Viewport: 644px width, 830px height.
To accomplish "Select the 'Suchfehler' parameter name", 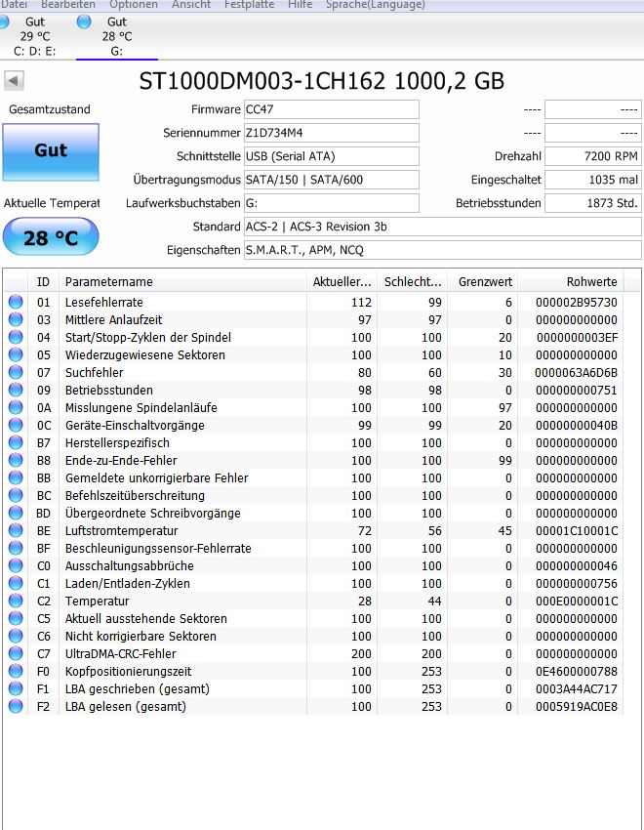I will point(94,373).
